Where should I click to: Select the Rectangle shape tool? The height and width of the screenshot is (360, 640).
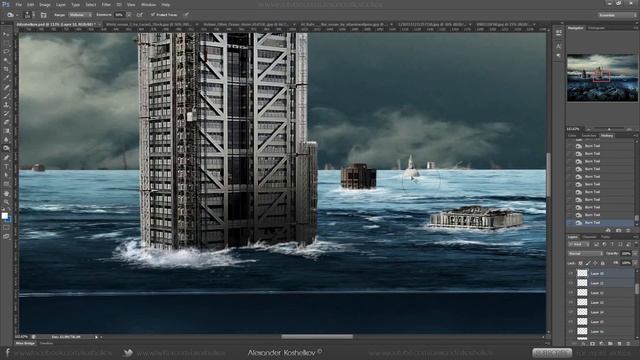pyautogui.click(x=6, y=184)
